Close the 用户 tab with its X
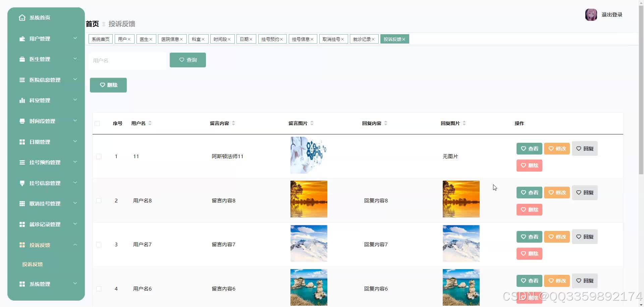Image resolution: width=644 pixels, height=307 pixels. [x=129, y=39]
